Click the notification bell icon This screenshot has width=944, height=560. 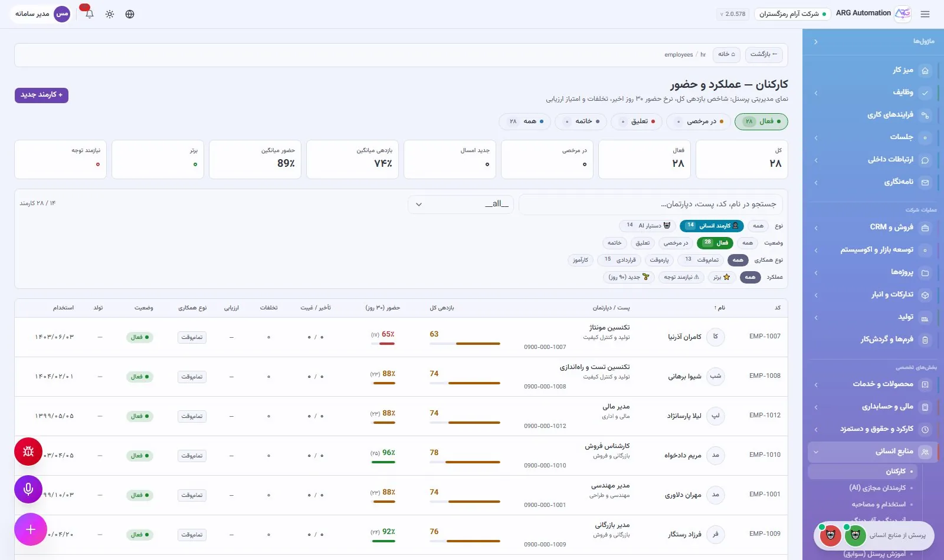[x=89, y=14]
